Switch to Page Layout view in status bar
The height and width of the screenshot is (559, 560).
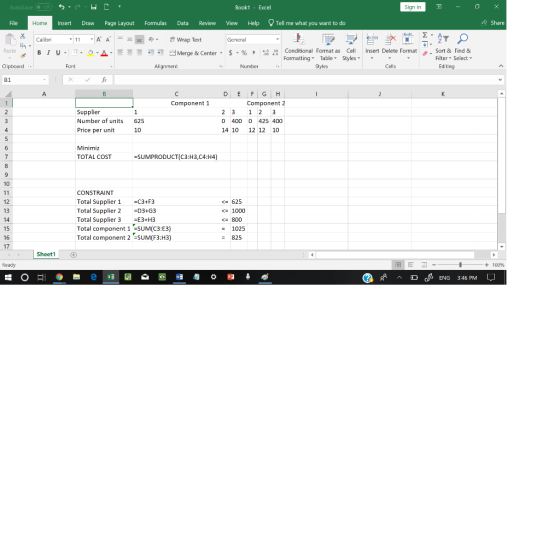click(411, 265)
